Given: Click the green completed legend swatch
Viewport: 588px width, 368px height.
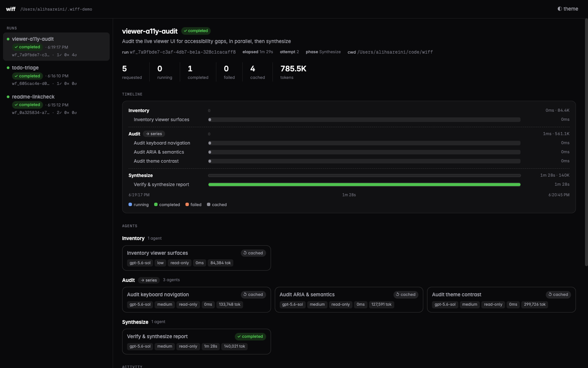Looking at the screenshot, I should [156, 205].
